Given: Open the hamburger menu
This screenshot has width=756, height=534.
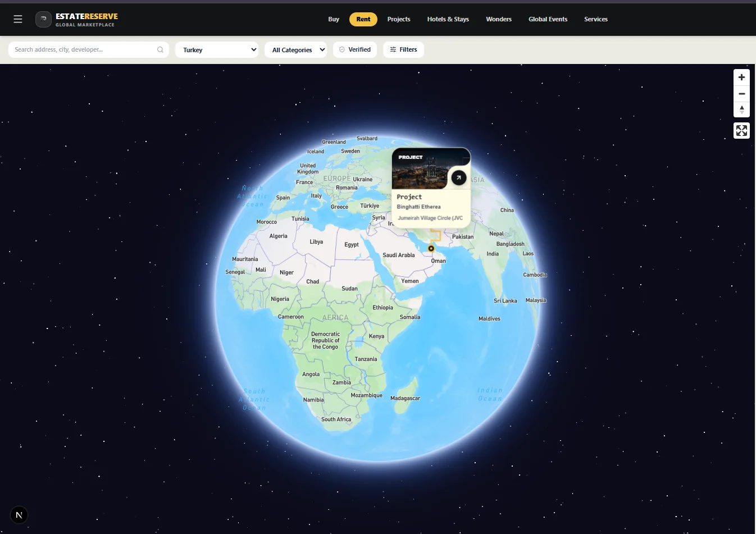Looking at the screenshot, I should click(x=18, y=19).
